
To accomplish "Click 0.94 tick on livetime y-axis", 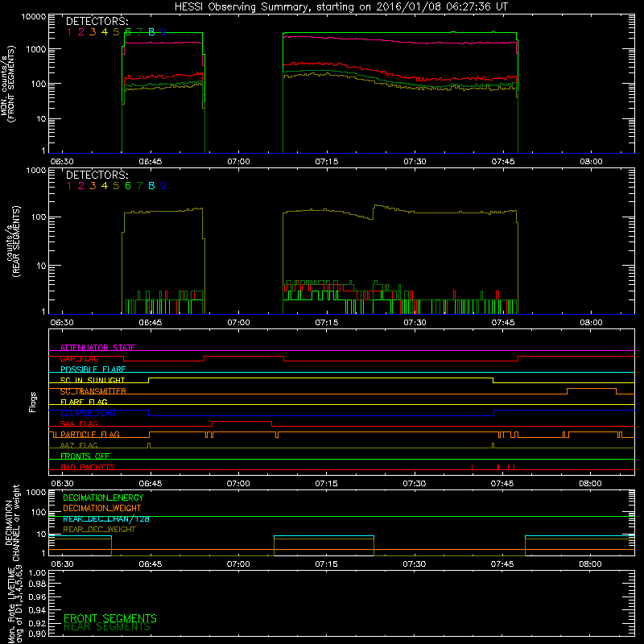I will coord(38,609).
